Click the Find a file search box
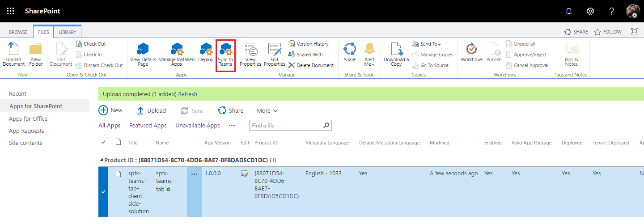The height and width of the screenshot is (224, 644). [x=286, y=126]
